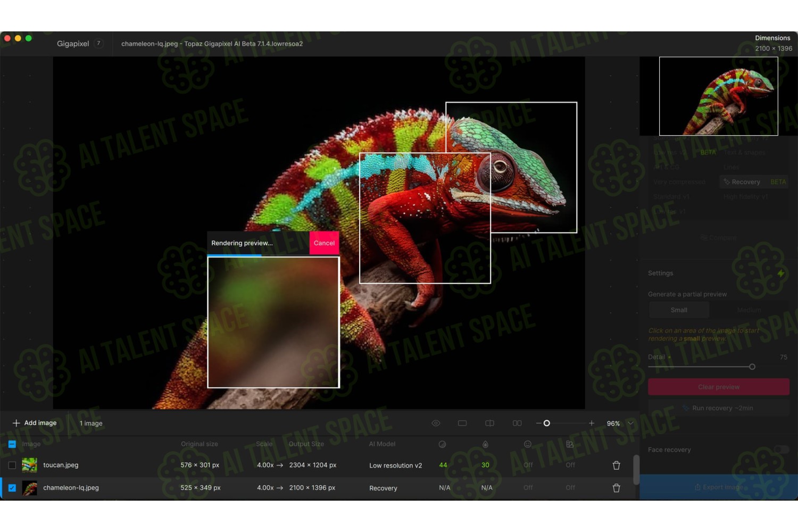Click the face recovery smiley column icon
798x532 pixels.
tap(528, 444)
